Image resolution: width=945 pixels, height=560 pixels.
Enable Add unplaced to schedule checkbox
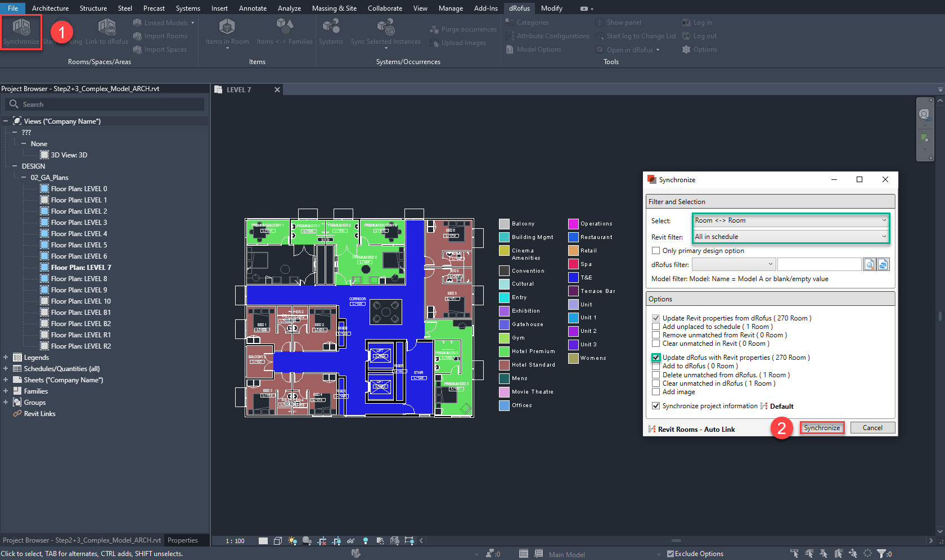pyautogui.click(x=656, y=326)
